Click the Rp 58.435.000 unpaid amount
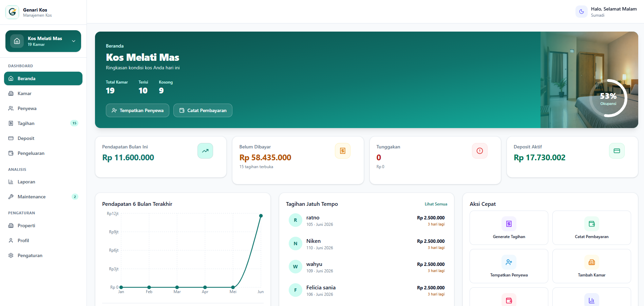 [x=265, y=158]
